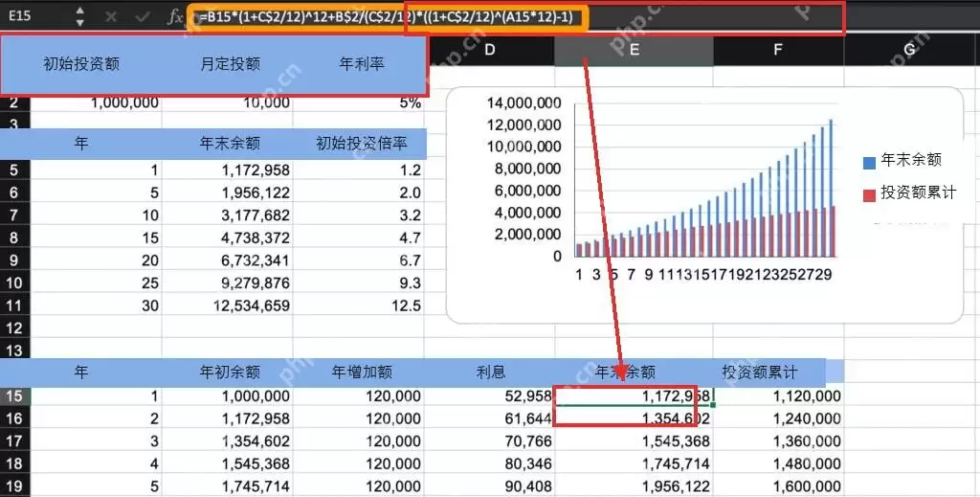
Task: Select interest cell 80,346
Action: (x=491, y=463)
